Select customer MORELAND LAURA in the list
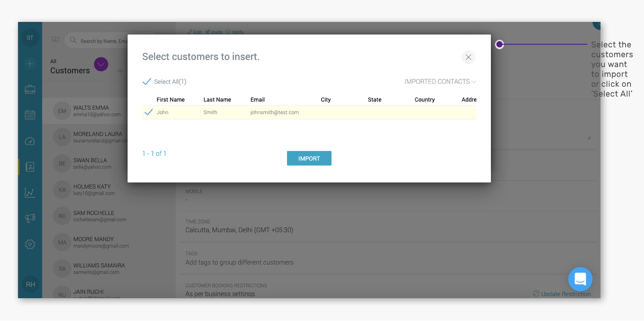Viewport: 644px width, 321px height. click(85, 137)
